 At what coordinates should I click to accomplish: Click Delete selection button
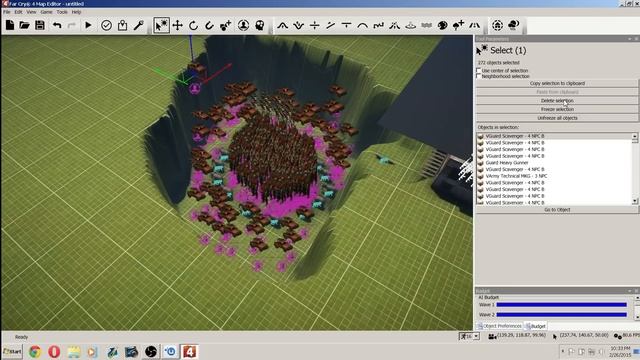(557, 100)
